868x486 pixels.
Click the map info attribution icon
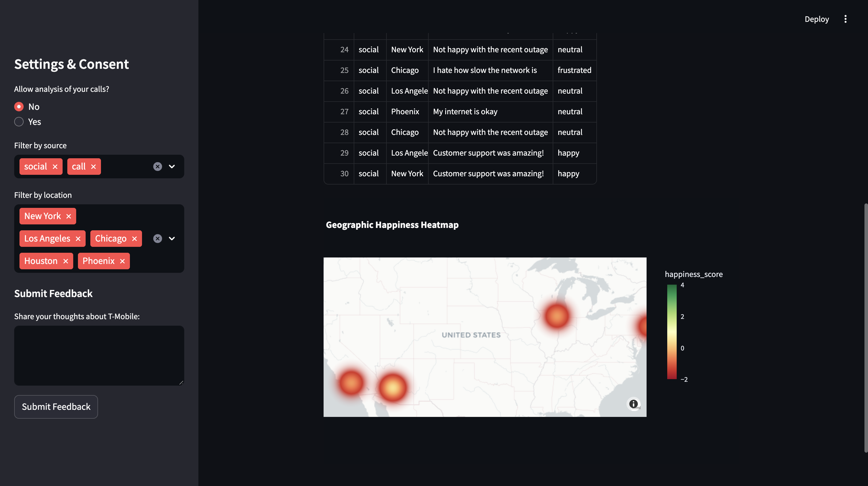pyautogui.click(x=634, y=404)
